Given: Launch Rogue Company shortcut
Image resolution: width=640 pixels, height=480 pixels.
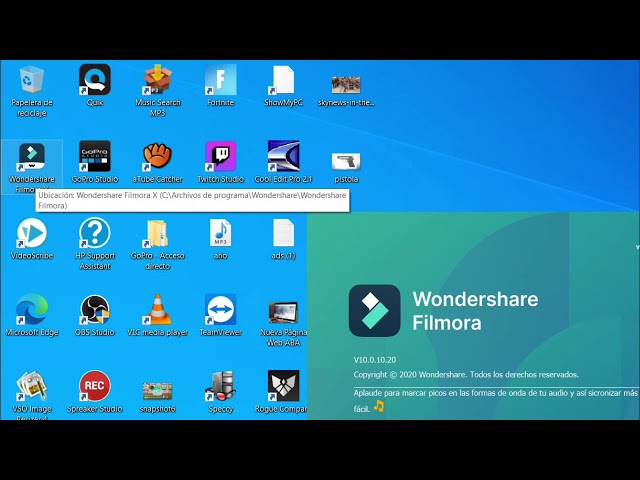Looking at the screenshot, I should coord(283,391).
